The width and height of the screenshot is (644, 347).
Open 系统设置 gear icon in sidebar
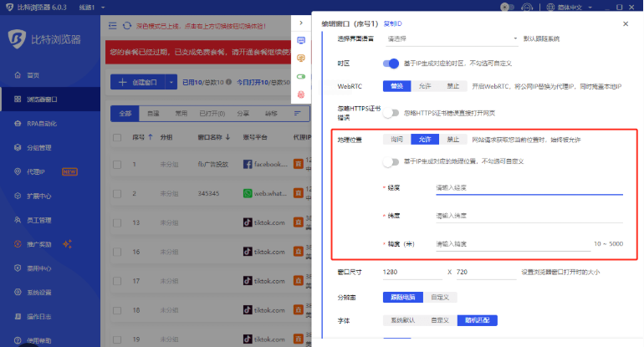pos(18,293)
